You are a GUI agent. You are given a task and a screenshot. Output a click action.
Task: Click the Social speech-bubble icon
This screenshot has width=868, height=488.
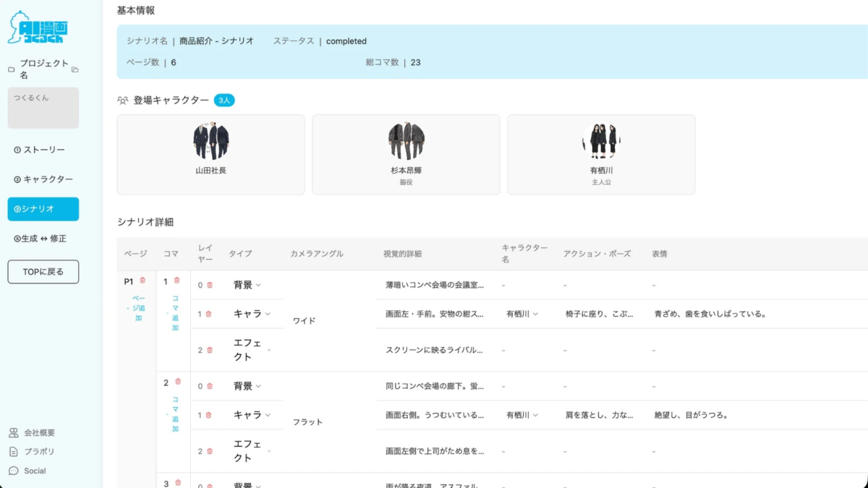pyautogui.click(x=13, y=471)
